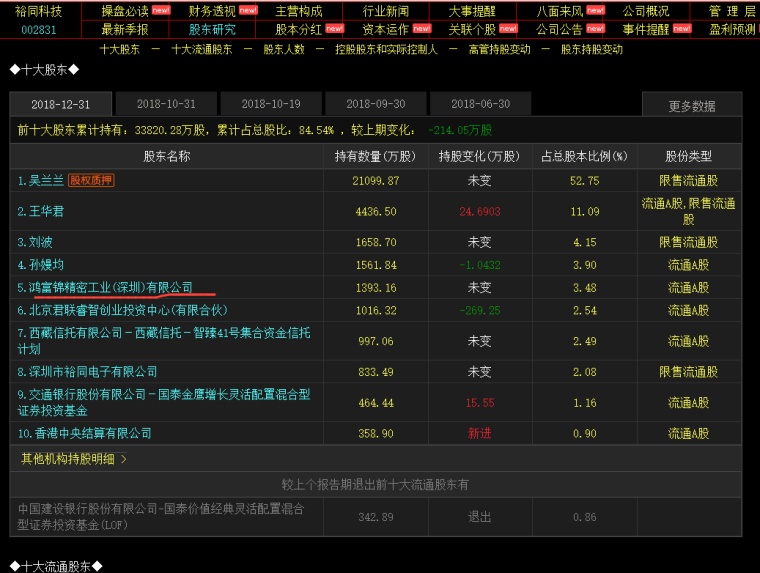Select the 52.75 percentage cell
This screenshot has height=573, width=760.
pyautogui.click(x=585, y=181)
